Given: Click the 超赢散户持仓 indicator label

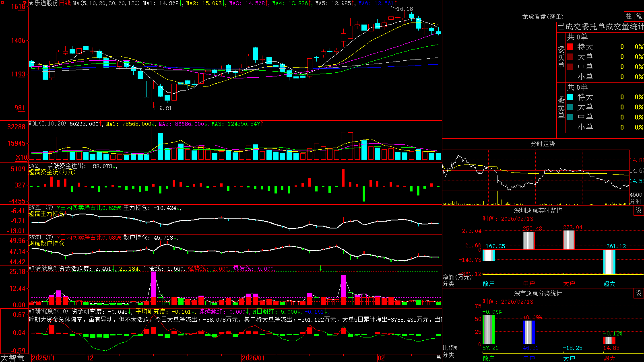Looking at the screenshot, I should [46, 243].
